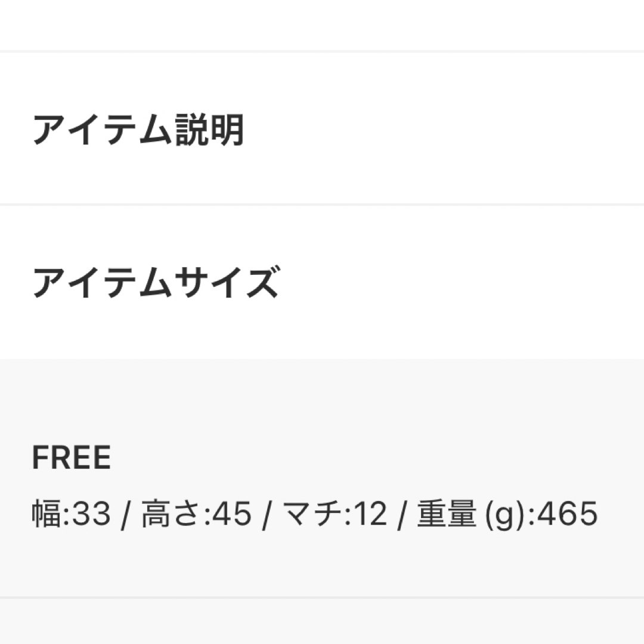Collapse the アイテムサイズ section

[x=322, y=281]
